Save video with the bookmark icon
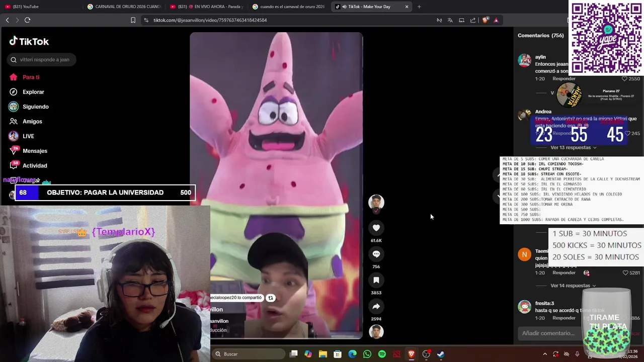Image resolution: width=644 pixels, height=362 pixels. pos(376,280)
